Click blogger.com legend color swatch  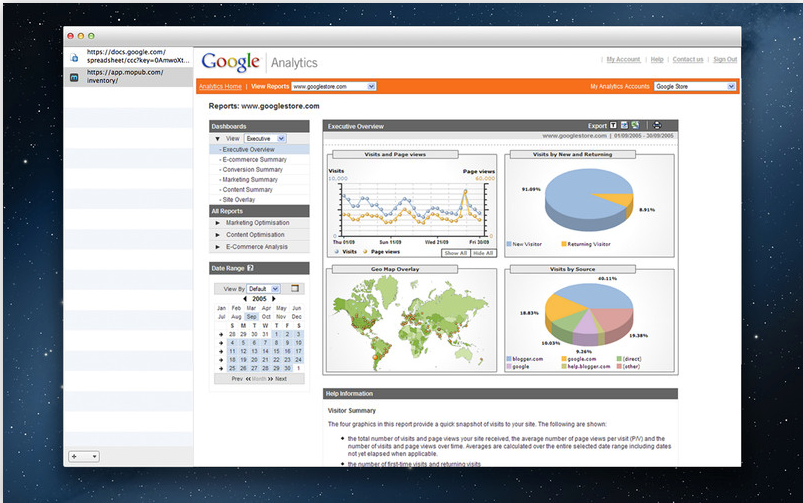[x=509, y=359]
